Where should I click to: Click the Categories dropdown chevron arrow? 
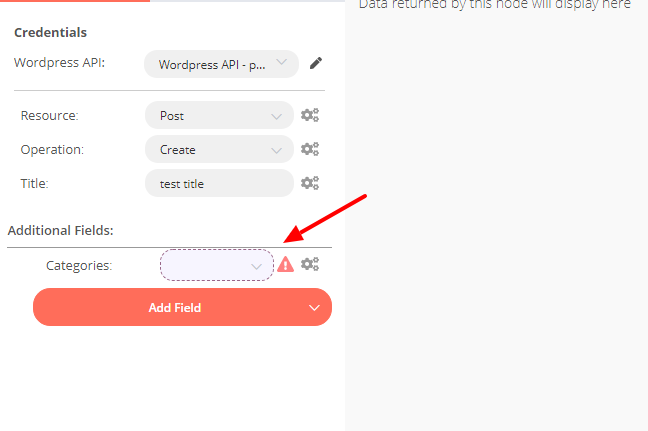coord(257,267)
